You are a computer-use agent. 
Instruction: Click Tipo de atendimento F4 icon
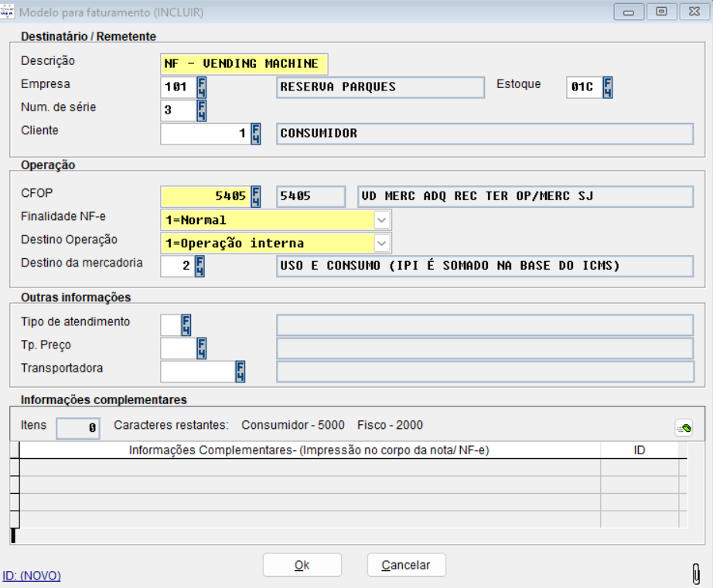[x=186, y=325]
